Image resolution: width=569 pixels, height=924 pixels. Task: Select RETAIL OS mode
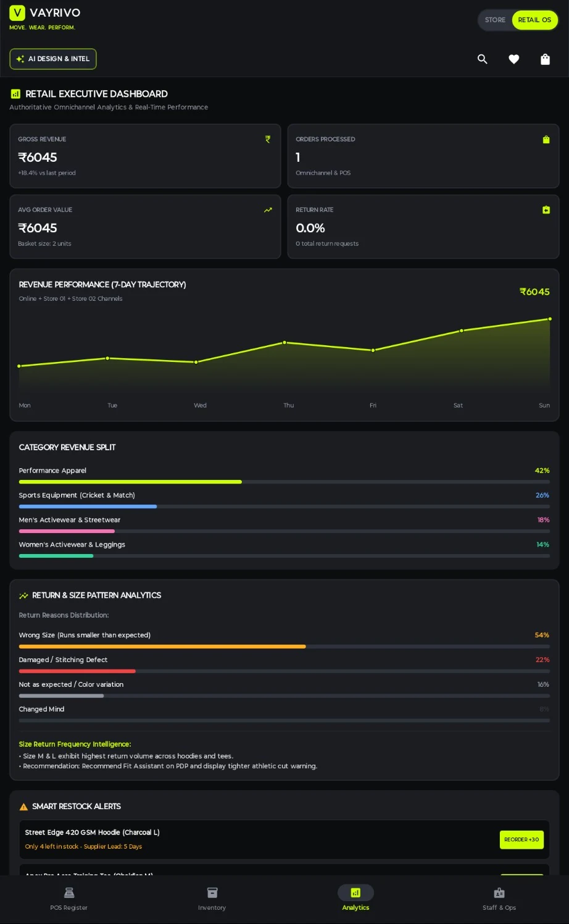[534, 20]
